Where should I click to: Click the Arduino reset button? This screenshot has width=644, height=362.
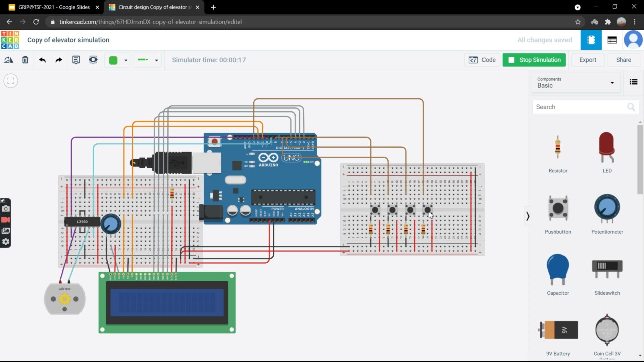point(215,142)
